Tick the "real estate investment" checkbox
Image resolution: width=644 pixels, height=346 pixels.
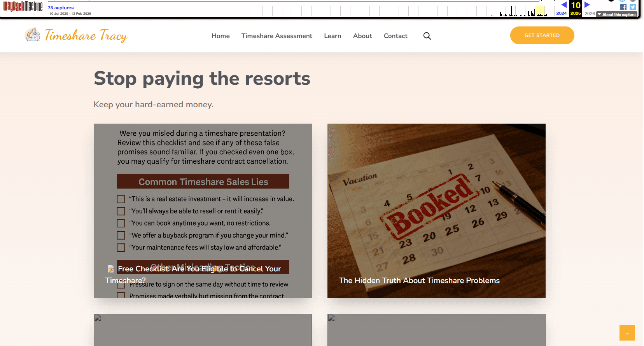click(121, 199)
